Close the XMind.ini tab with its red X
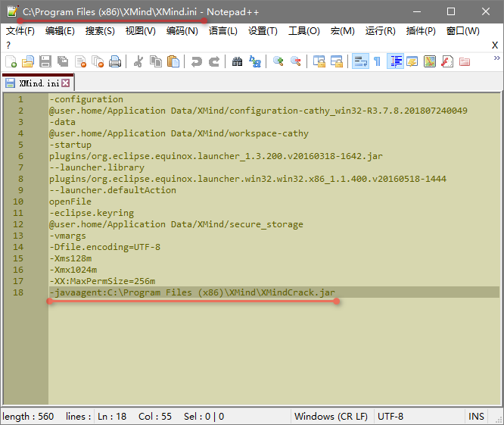The image size is (504, 425). [x=66, y=83]
